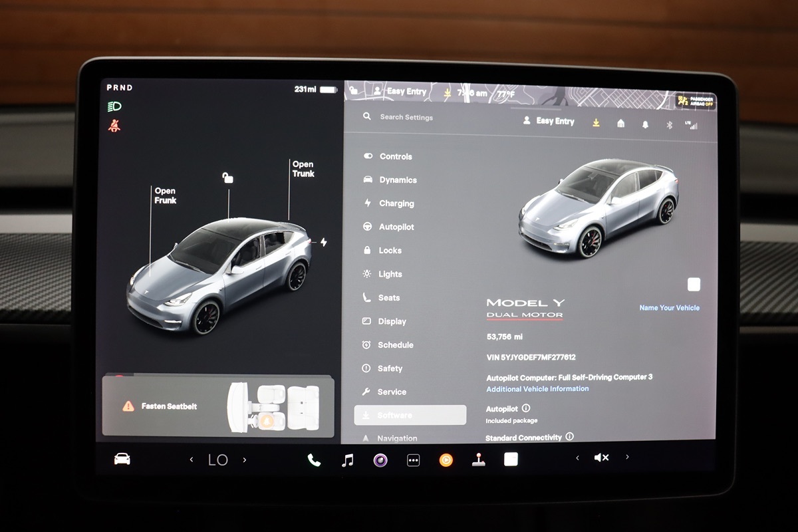This screenshot has height=532, width=798.
Task: Open the Arcade joystick app
Action: tap(478, 460)
